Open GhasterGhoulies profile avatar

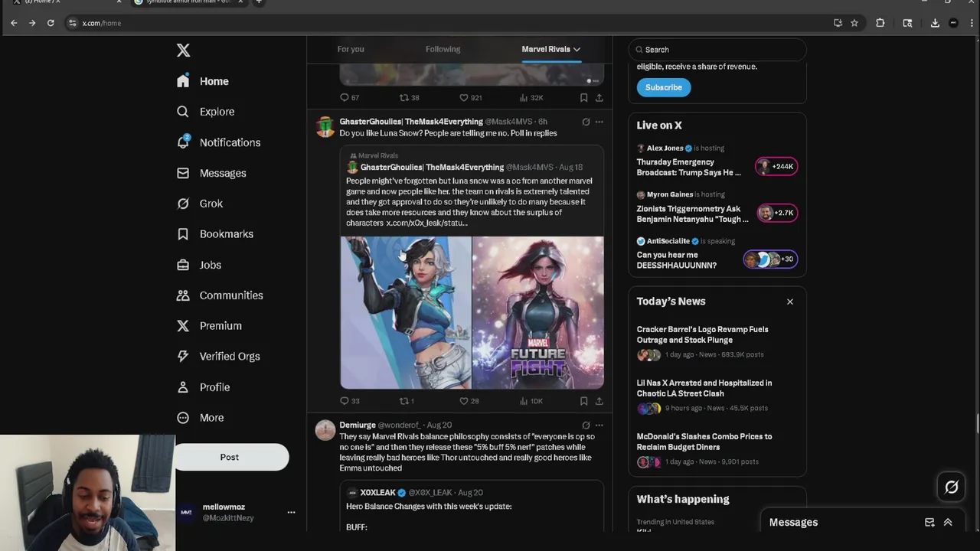coord(325,127)
